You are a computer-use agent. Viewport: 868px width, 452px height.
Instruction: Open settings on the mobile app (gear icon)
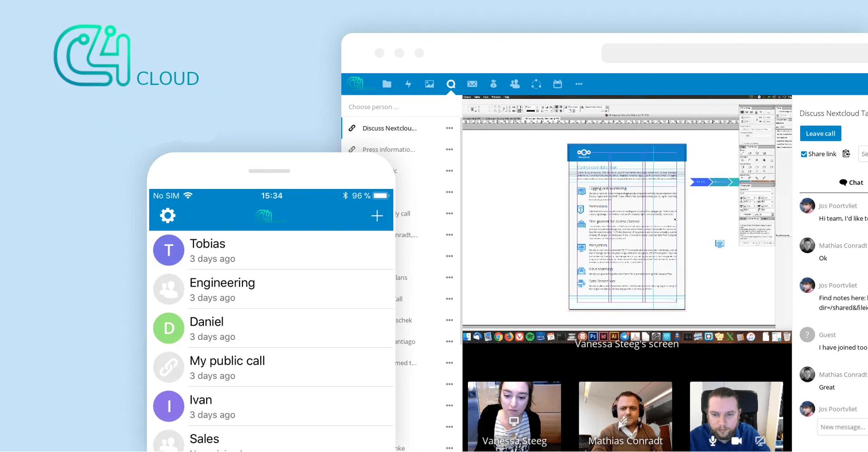(167, 216)
